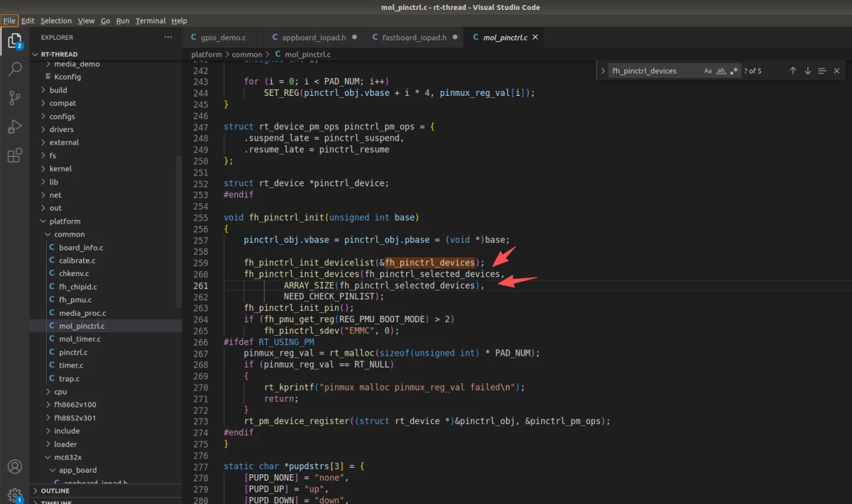This screenshot has height=504, width=852.
Task: Expand the loader folder
Action: coord(65,444)
